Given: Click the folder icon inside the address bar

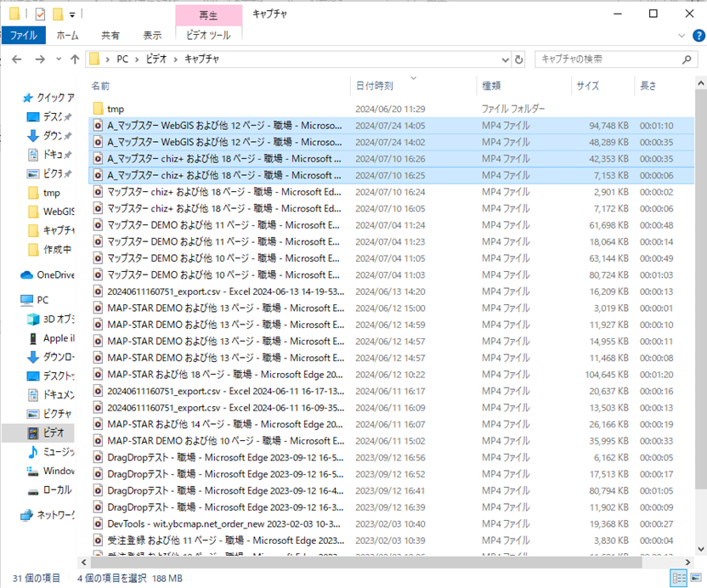Looking at the screenshot, I should [94, 59].
